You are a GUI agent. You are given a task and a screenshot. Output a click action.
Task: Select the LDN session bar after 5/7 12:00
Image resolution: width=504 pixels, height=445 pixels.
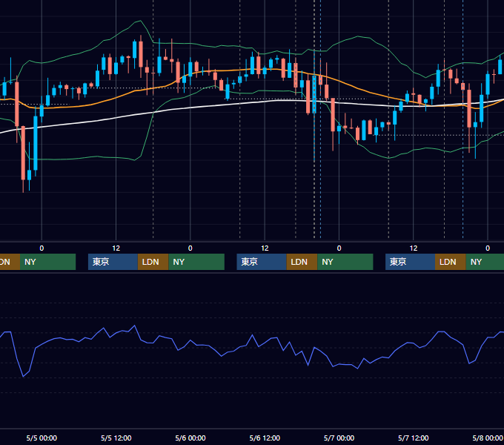pyautogui.click(x=451, y=262)
